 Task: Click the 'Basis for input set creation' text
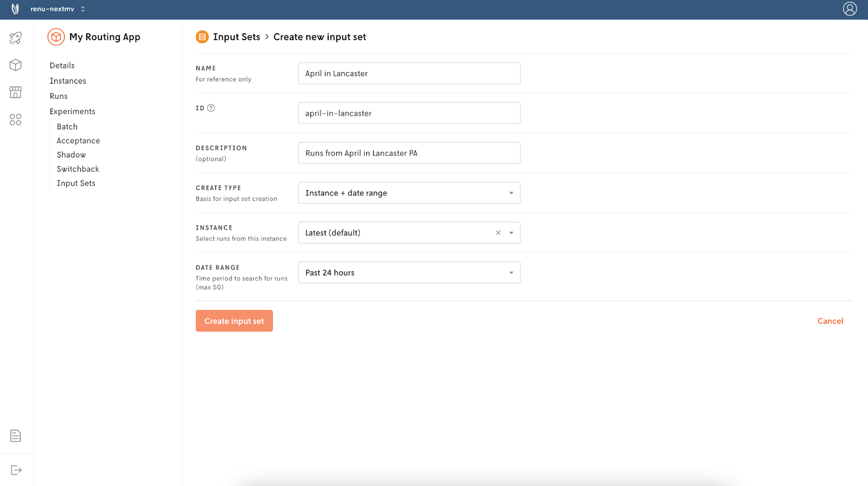237,199
